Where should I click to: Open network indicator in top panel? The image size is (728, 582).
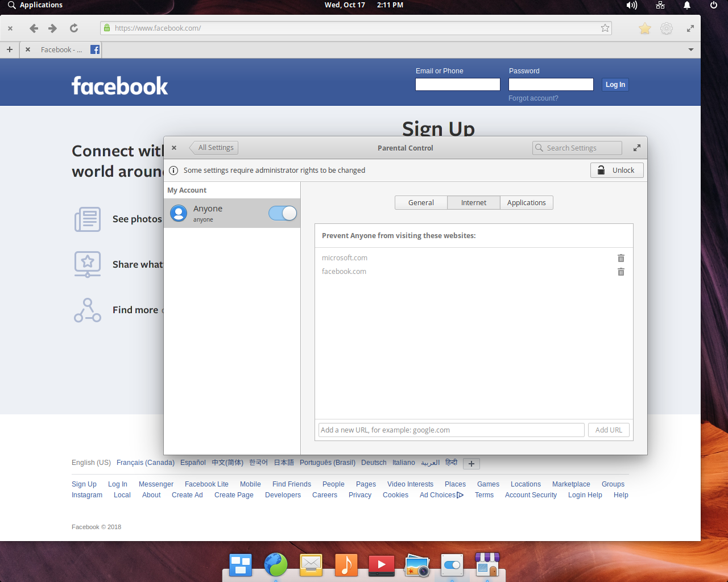click(660, 5)
